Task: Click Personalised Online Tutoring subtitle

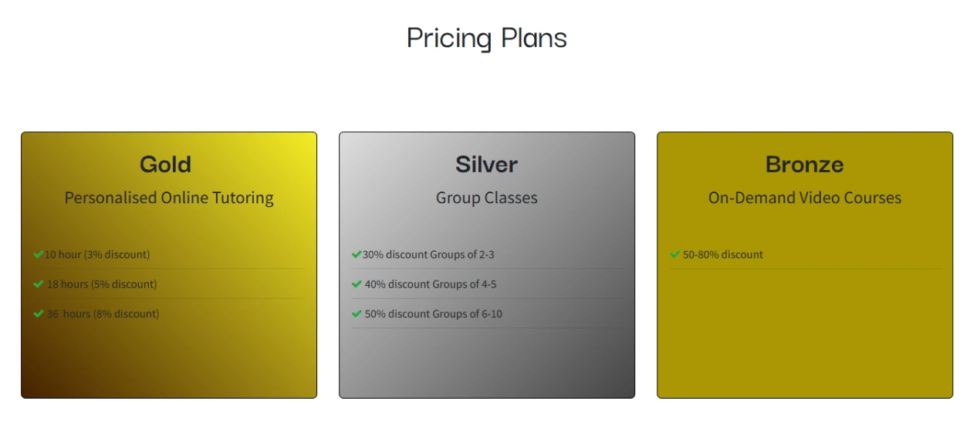Action: pyautogui.click(x=169, y=198)
